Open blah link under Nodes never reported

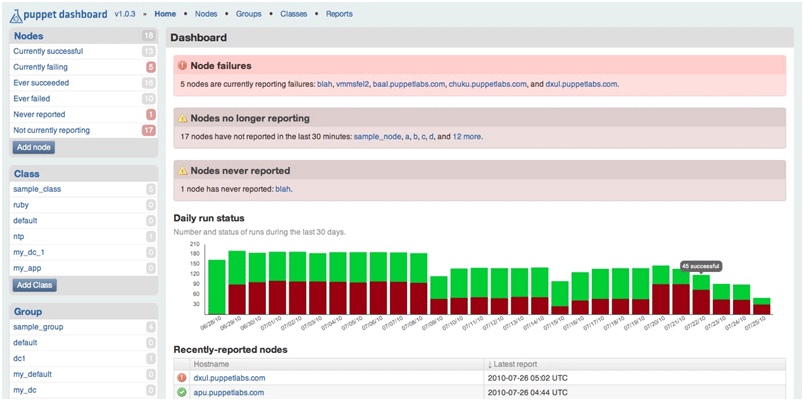[284, 189]
